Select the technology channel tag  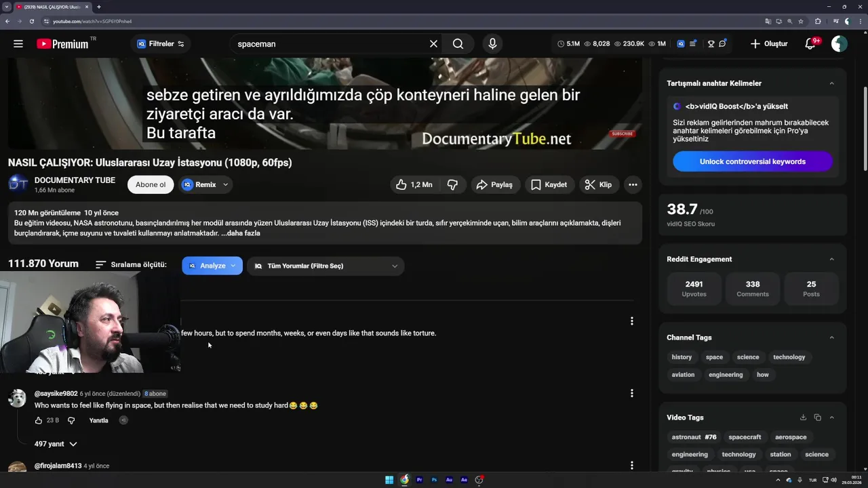(x=789, y=357)
